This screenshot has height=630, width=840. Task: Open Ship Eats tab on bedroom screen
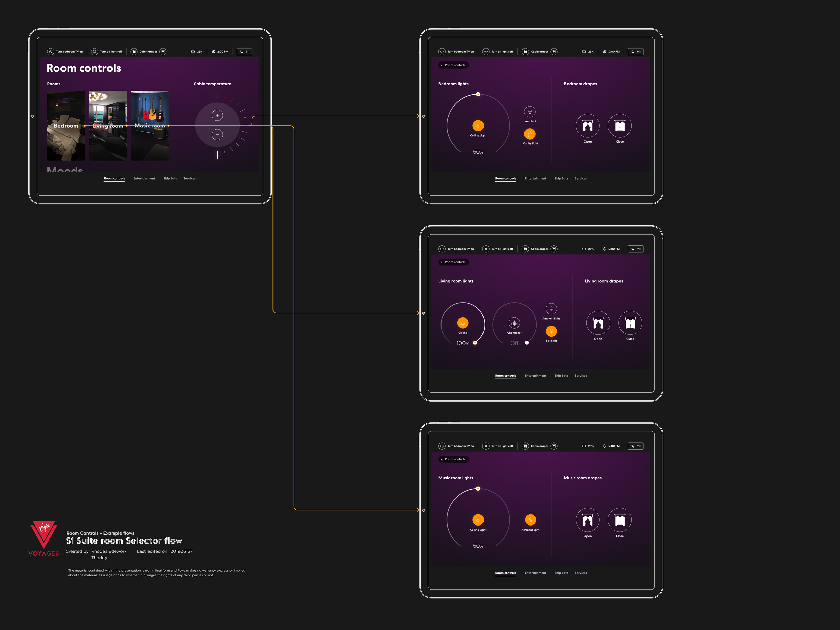click(561, 178)
